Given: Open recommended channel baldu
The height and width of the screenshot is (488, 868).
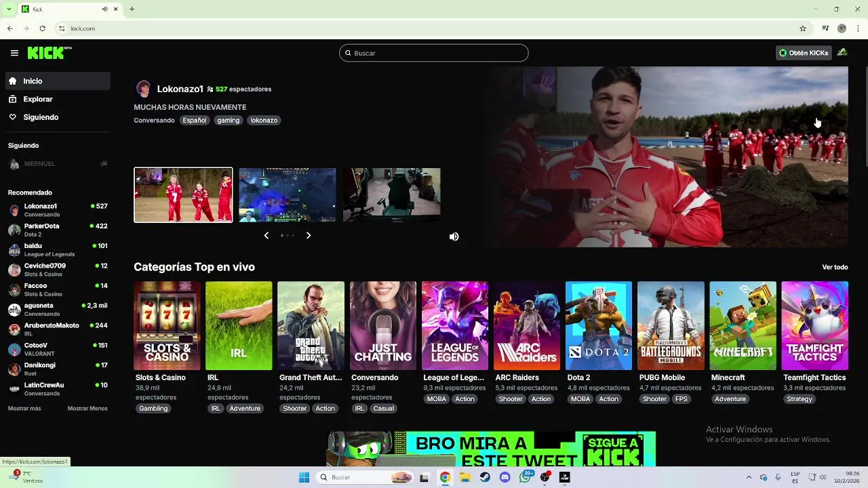Looking at the screenshot, I should click(58, 249).
